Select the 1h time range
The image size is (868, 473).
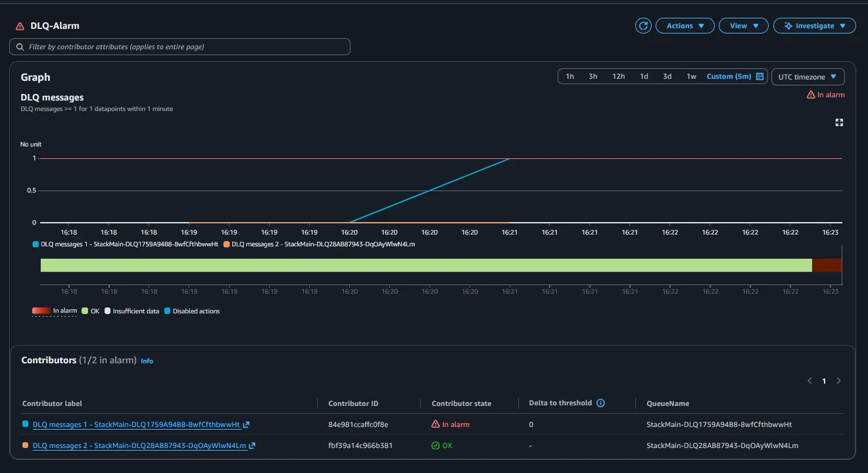569,77
